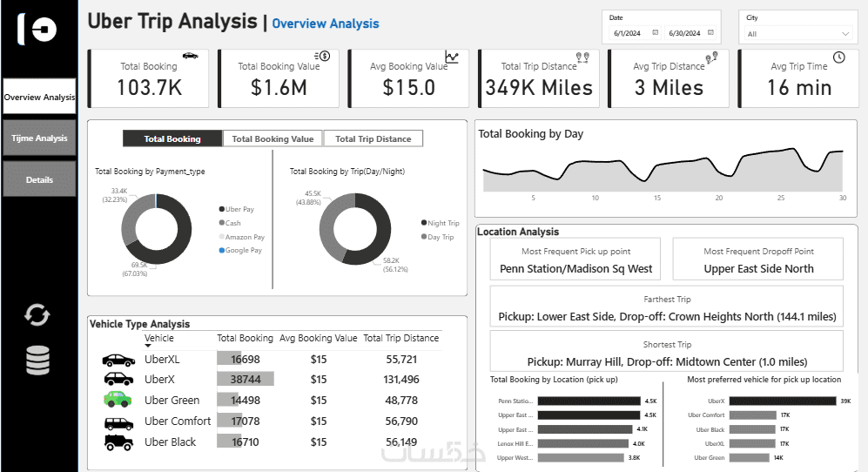Open the end date calendar picker icon

click(710, 33)
